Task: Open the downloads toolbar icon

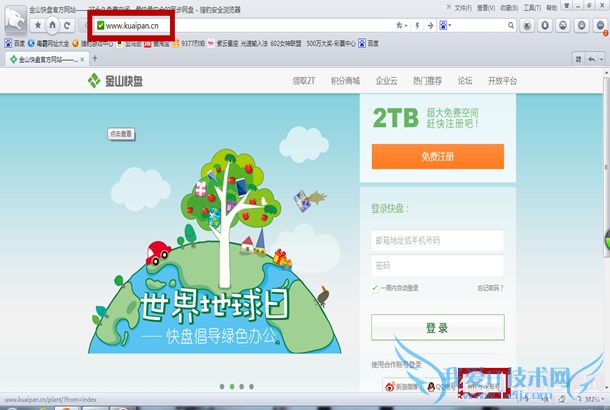Action: 545,26
